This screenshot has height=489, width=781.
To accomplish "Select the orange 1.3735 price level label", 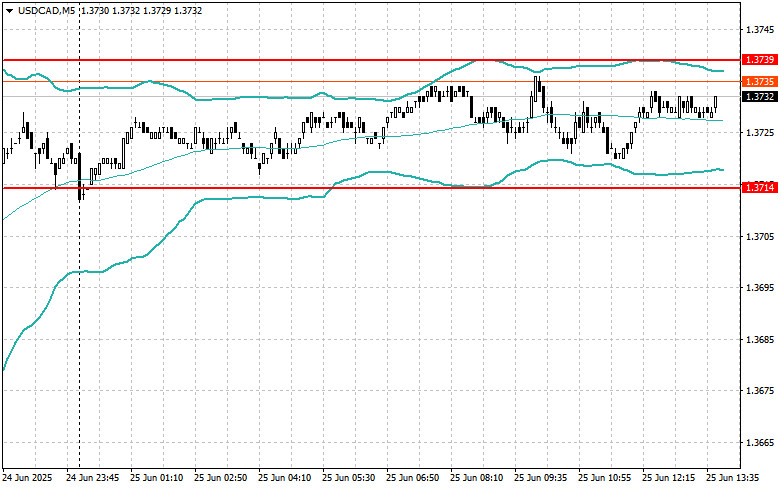I will [760, 81].
